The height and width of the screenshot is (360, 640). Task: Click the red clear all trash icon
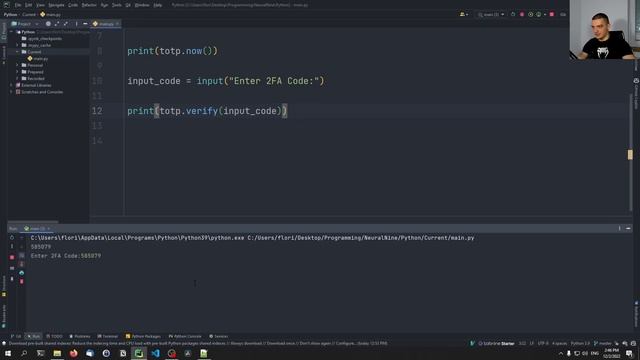(x=22, y=282)
